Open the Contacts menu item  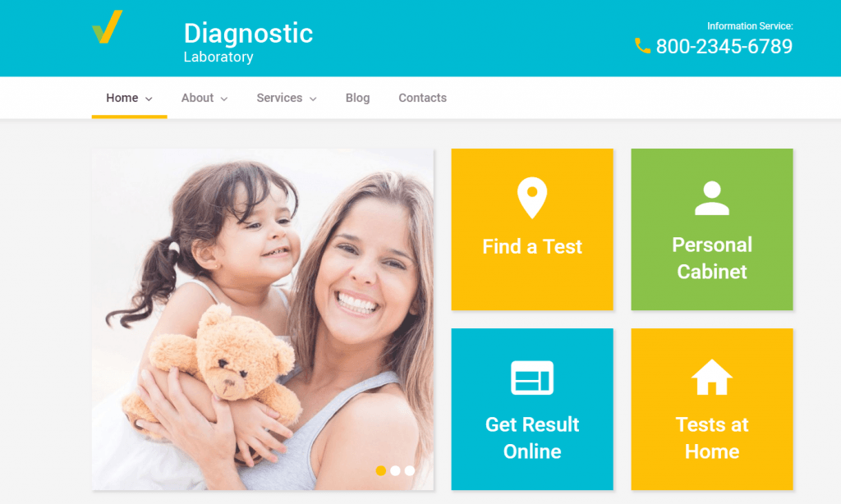click(x=423, y=98)
